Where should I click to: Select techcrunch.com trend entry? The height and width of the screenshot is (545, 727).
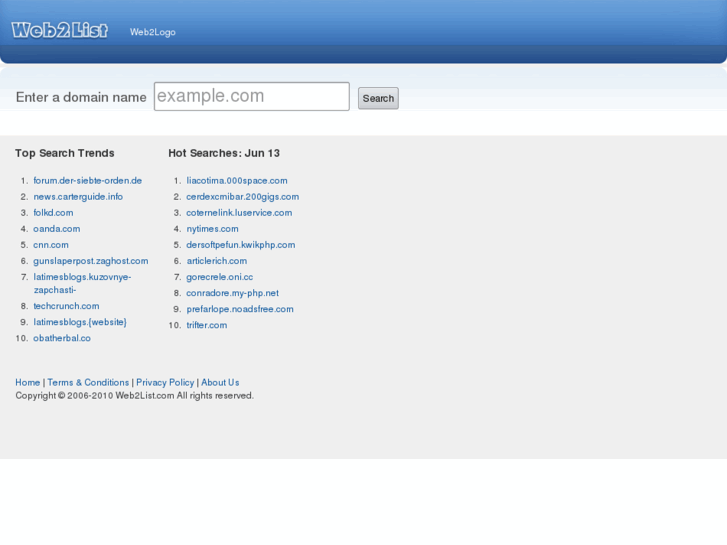click(66, 306)
